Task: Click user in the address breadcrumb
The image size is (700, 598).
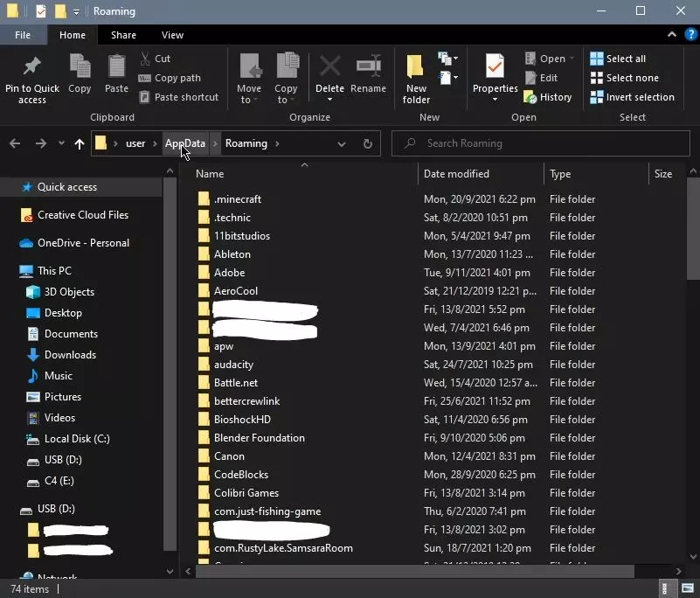Action: [135, 143]
